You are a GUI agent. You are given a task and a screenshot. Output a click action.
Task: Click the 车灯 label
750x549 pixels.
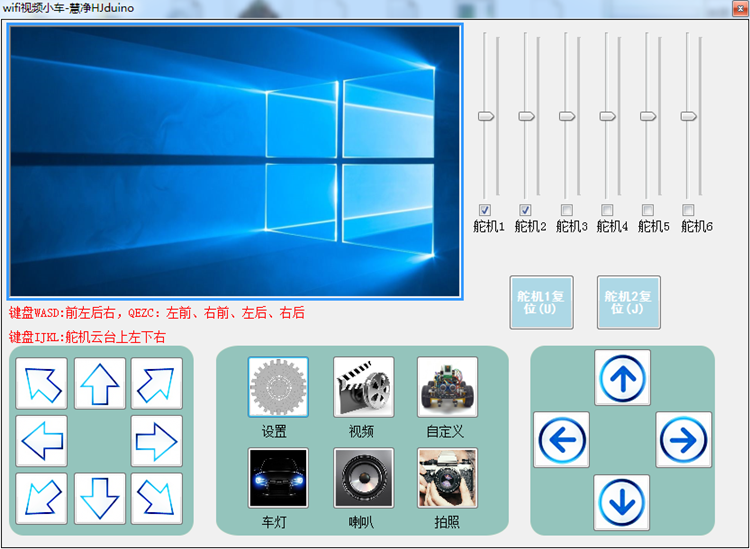tap(274, 522)
